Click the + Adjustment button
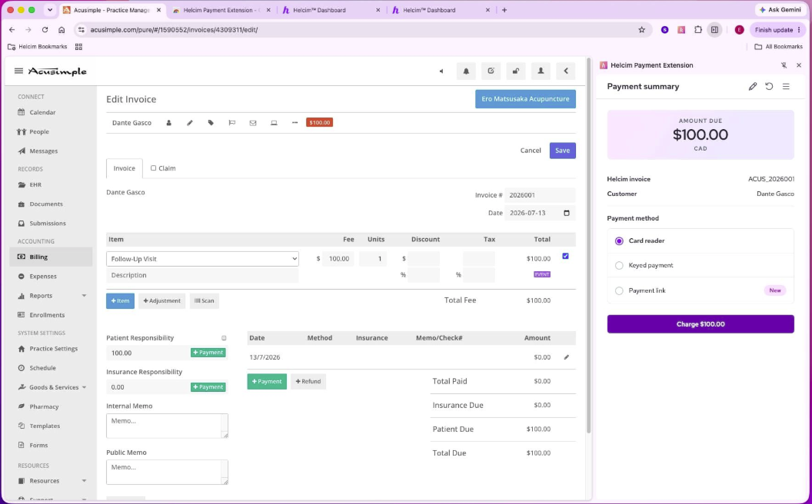812x504 pixels. point(161,301)
